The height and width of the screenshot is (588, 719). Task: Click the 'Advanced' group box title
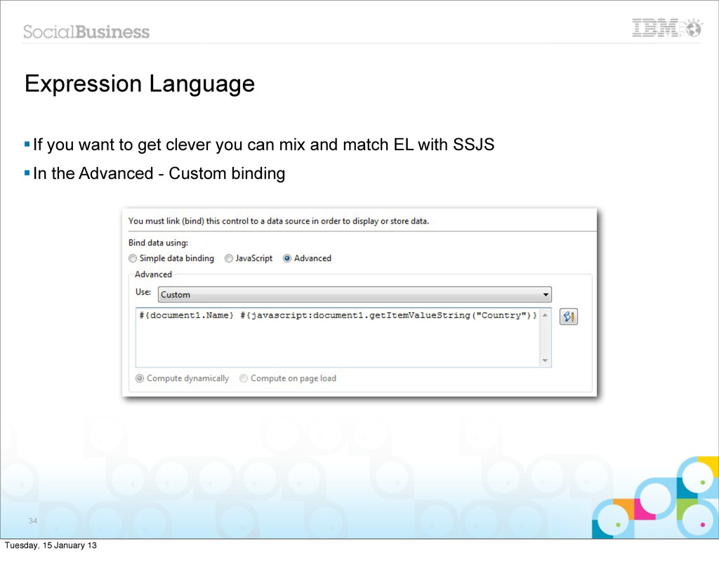click(153, 274)
